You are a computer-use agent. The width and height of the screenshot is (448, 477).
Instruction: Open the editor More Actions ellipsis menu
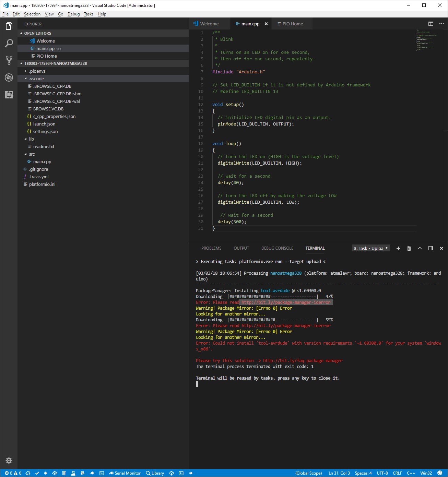tap(441, 24)
